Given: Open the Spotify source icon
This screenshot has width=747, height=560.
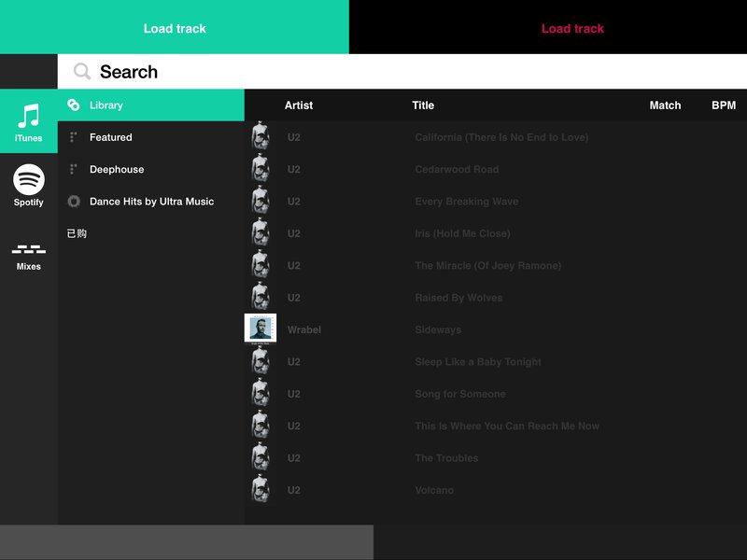Looking at the screenshot, I should 29,179.
